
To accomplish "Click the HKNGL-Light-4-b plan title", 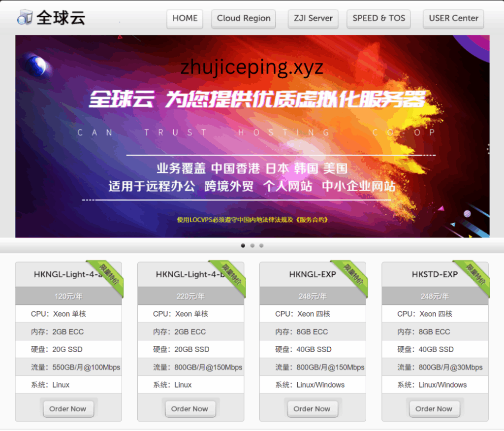I will pos(190,274).
